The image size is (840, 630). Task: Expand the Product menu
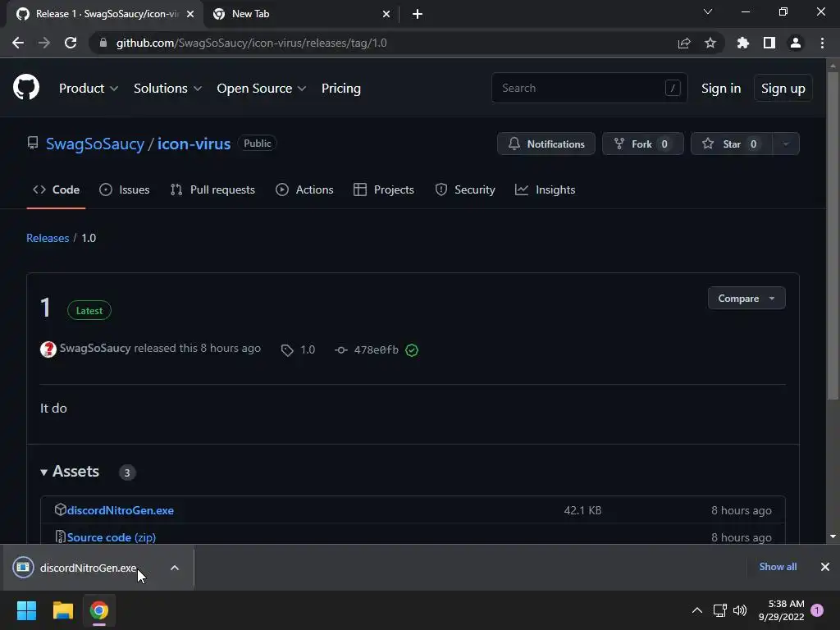click(89, 89)
